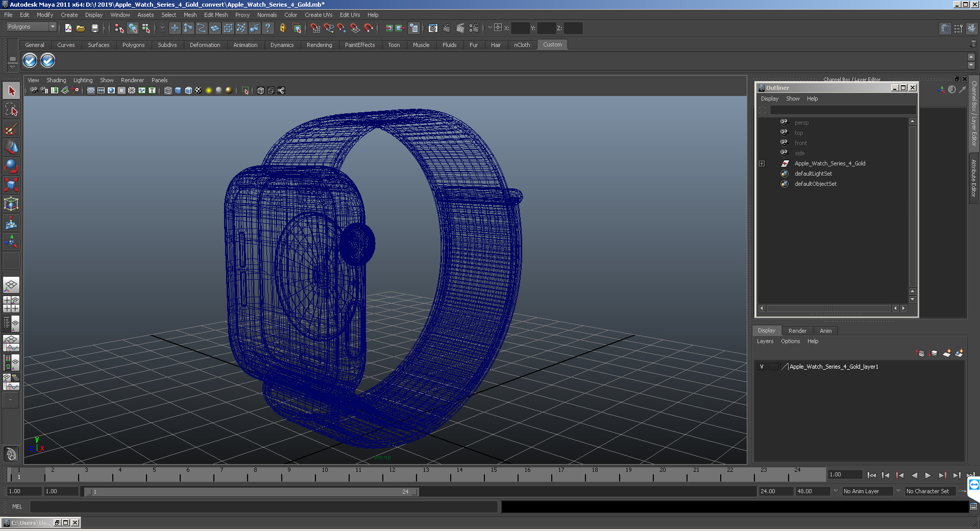Image resolution: width=980 pixels, height=531 pixels.
Task: Open the Script Editor icon
Action: coord(973,506)
